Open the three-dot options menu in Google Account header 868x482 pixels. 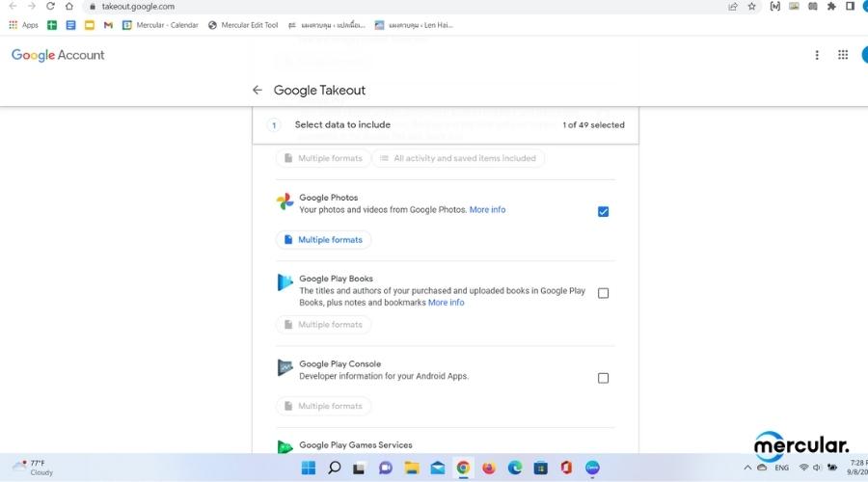coord(817,55)
